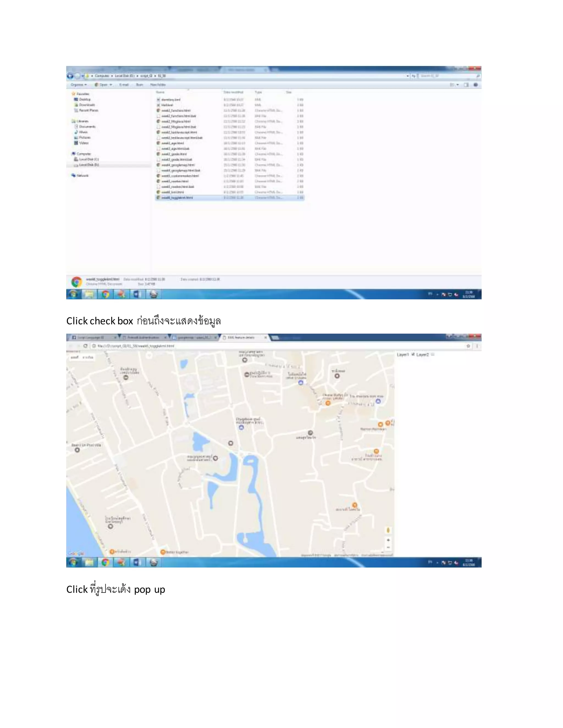
Task: Click E-mail in the Explorer toolbar
Action: click(x=124, y=85)
